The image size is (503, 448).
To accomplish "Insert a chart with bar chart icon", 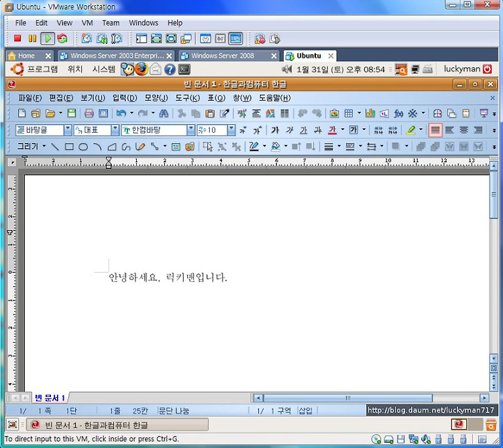I will 370,113.
